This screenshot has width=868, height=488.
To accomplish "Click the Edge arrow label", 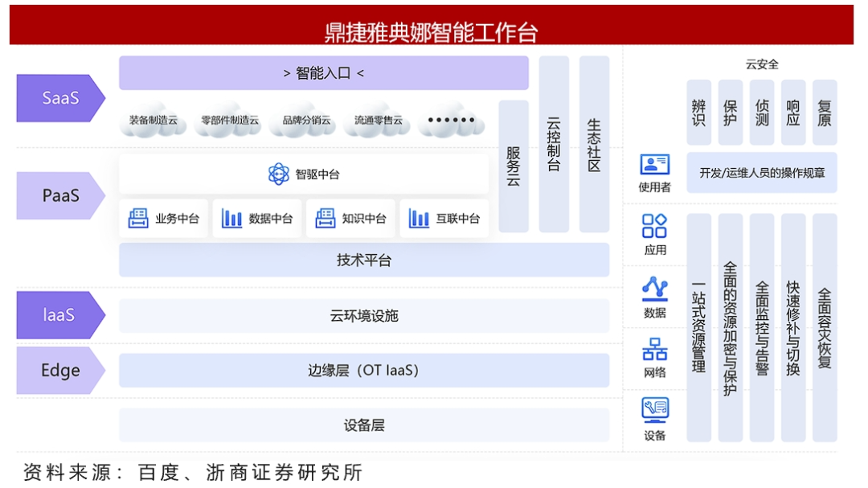I will click(61, 370).
